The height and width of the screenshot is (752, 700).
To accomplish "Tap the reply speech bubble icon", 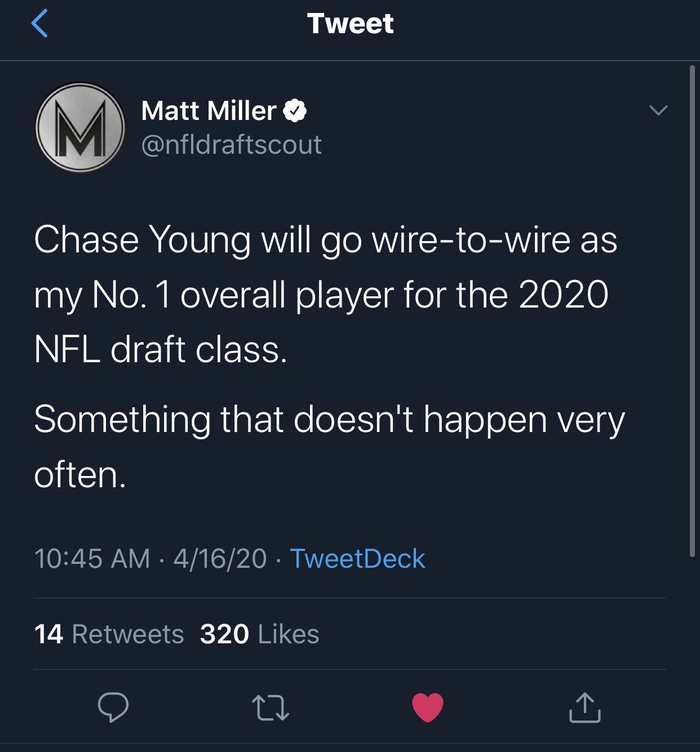I will click(x=113, y=707).
